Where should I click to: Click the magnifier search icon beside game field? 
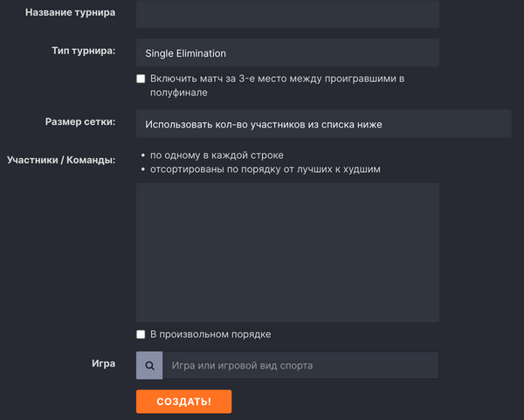click(x=149, y=366)
